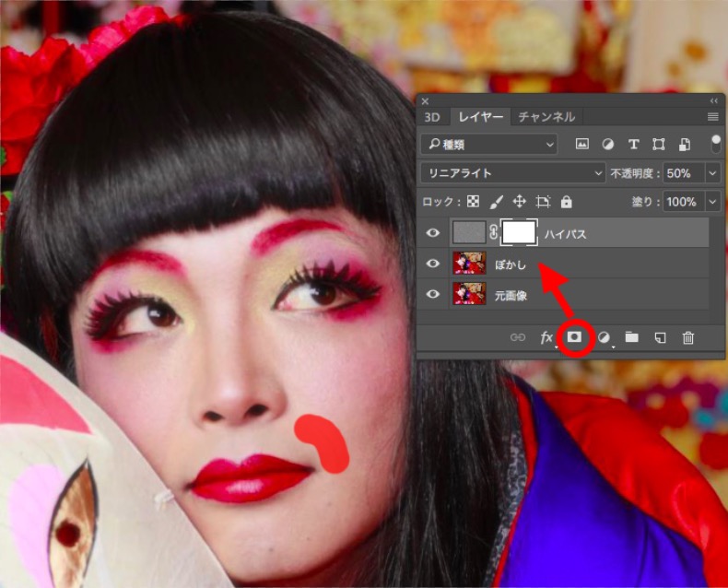Click the link layers icon
The height and width of the screenshot is (588, 728).
click(517, 337)
